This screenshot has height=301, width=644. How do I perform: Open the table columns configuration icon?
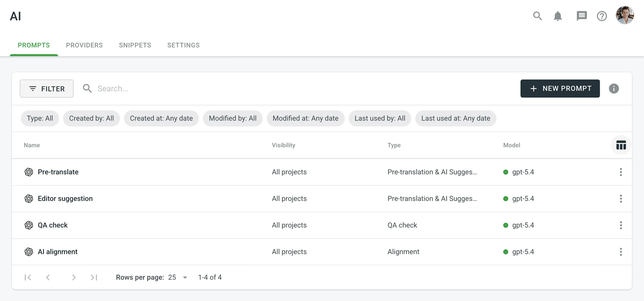coord(621,145)
